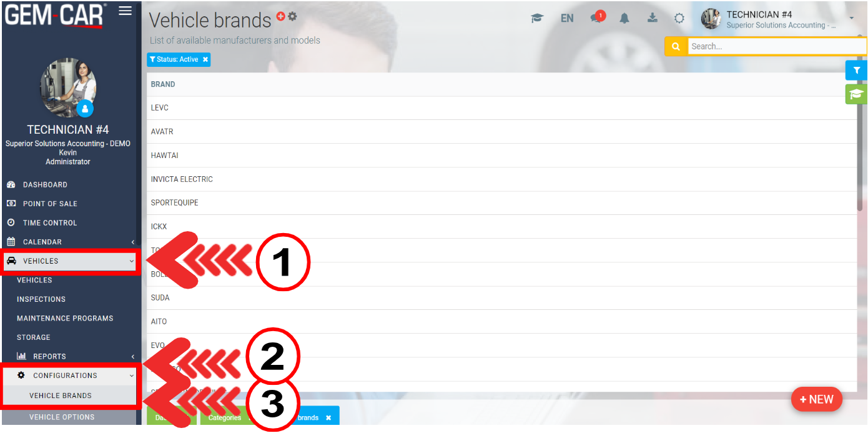Open the hamburger menu next to logo
Screen dimensions: 868x433
pyautogui.click(x=125, y=11)
